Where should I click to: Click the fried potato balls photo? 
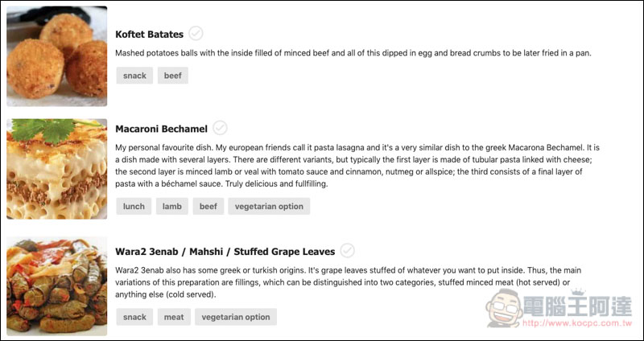click(56, 56)
